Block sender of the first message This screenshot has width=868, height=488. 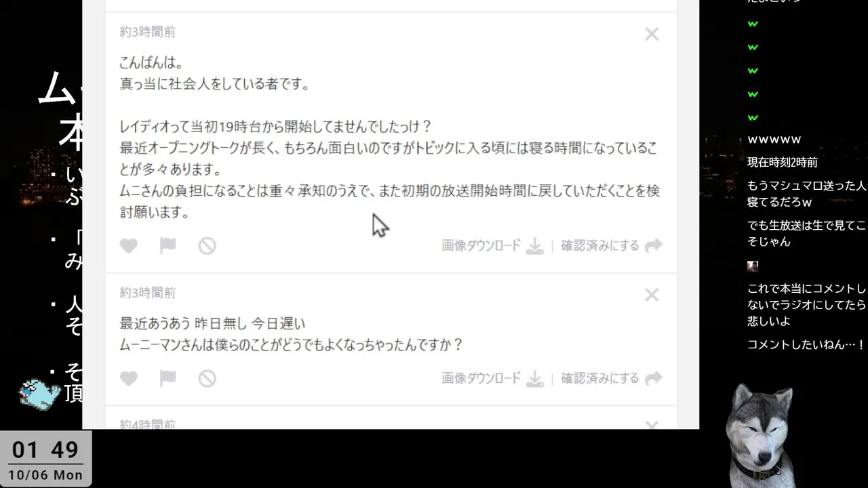[x=207, y=246]
